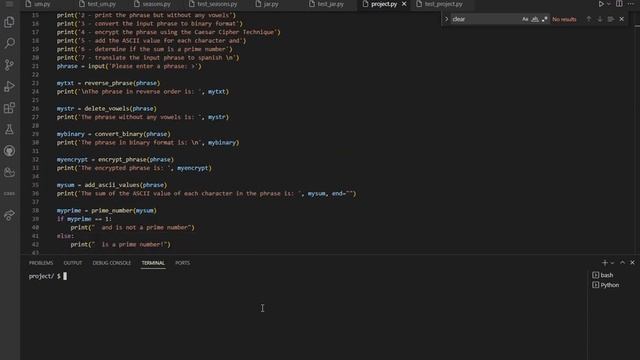Screen dimensions: 640x360
Task: Open the DEBUG CONSOLE panel tab
Action: [112, 263]
